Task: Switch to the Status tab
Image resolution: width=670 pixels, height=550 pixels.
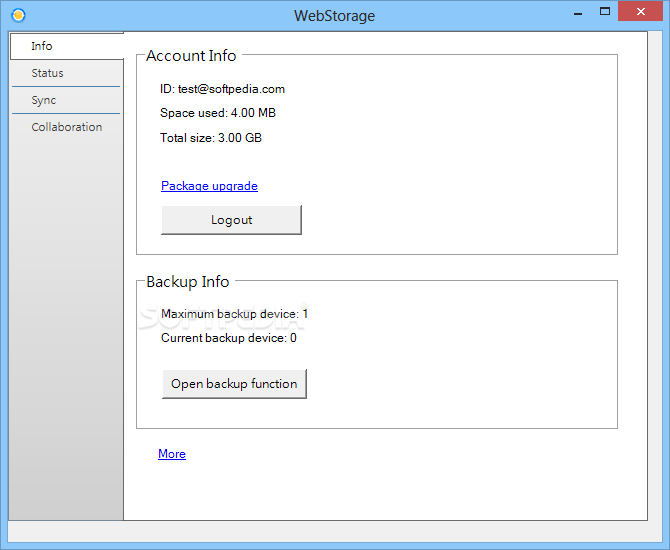Action: tap(66, 73)
